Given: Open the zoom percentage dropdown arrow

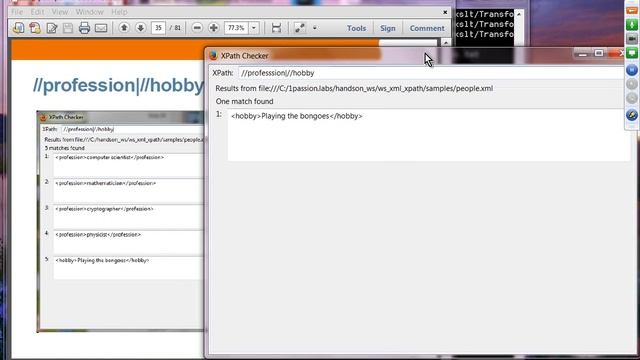Looking at the screenshot, I should pyautogui.click(x=254, y=28).
